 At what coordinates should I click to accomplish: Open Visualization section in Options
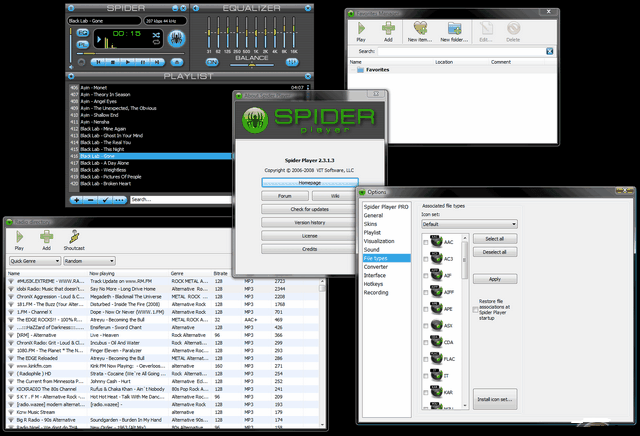tap(379, 241)
